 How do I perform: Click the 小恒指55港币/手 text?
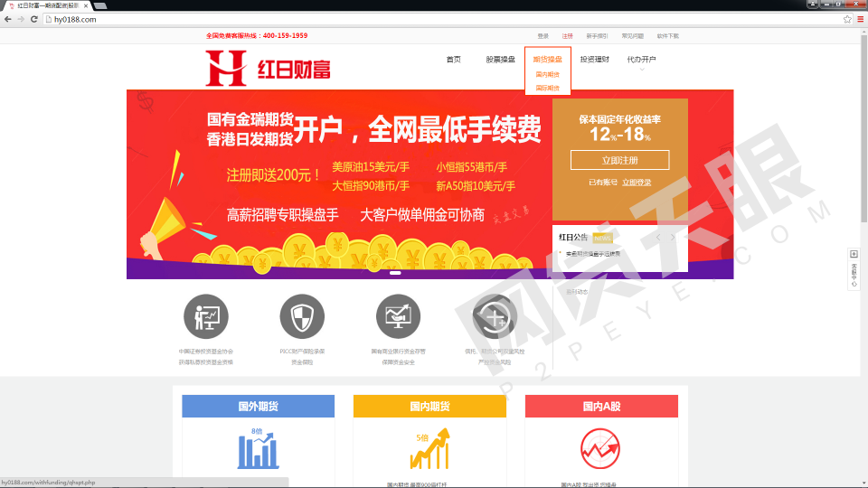(x=472, y=166)
